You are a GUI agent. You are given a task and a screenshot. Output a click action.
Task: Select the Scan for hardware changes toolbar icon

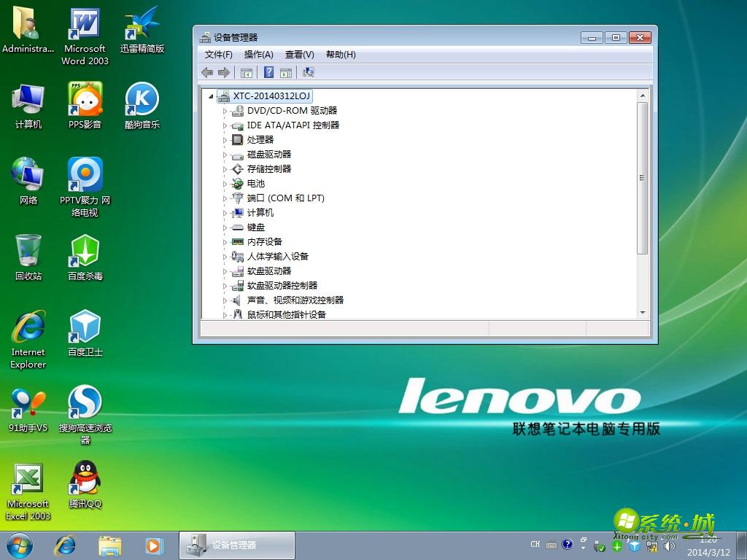click(x=308, y=72)
